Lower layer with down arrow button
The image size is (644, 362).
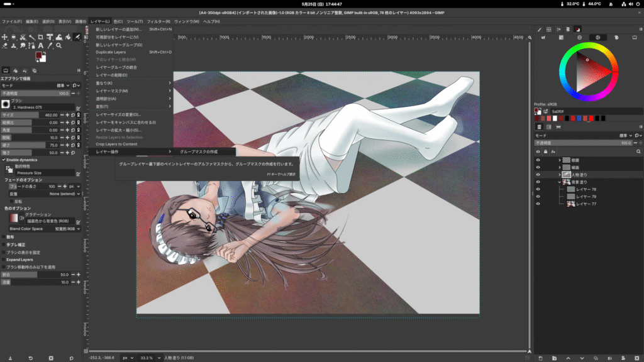coord(582,358)
